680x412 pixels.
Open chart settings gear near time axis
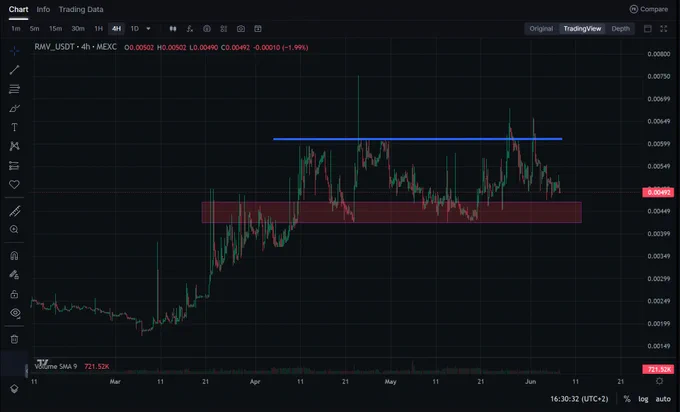[x=660, y=381]
